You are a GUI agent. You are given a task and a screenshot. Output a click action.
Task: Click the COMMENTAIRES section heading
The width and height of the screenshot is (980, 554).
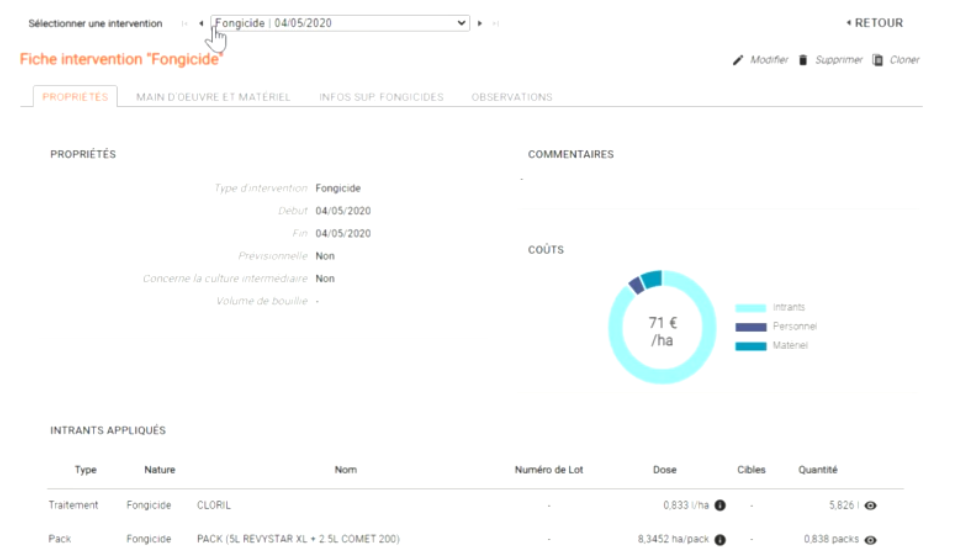(x=571, y=154)
